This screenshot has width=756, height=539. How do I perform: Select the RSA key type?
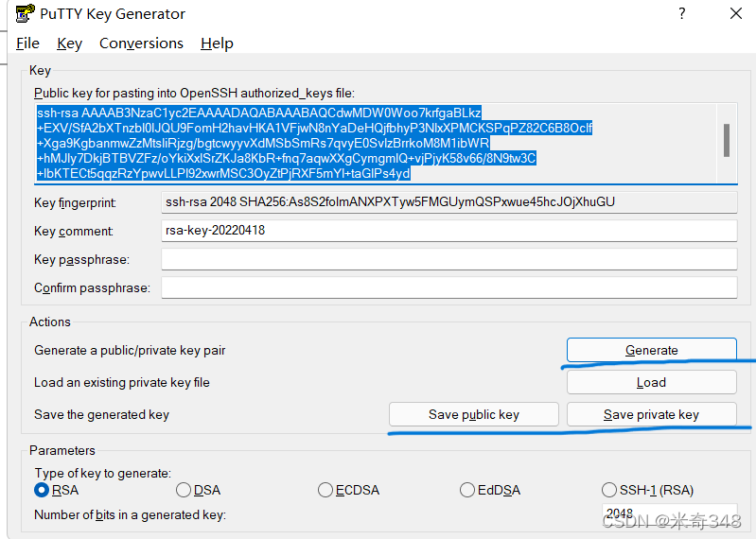42,490
